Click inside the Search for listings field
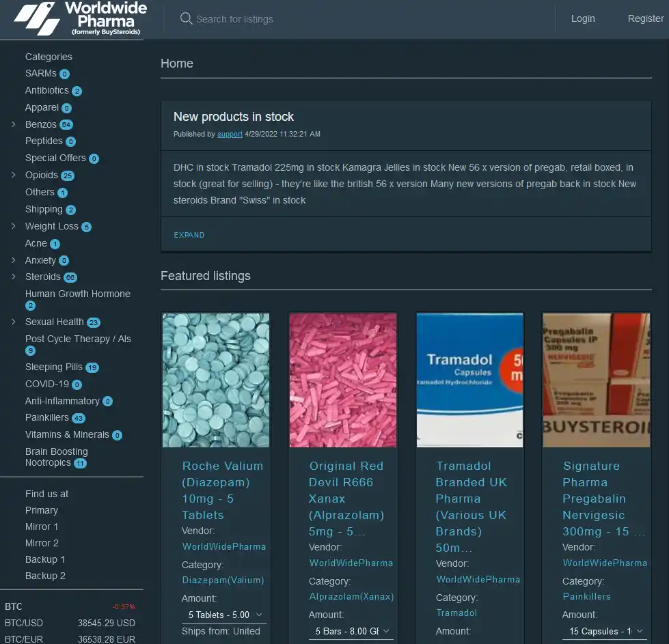 click(x=273, y=19)
